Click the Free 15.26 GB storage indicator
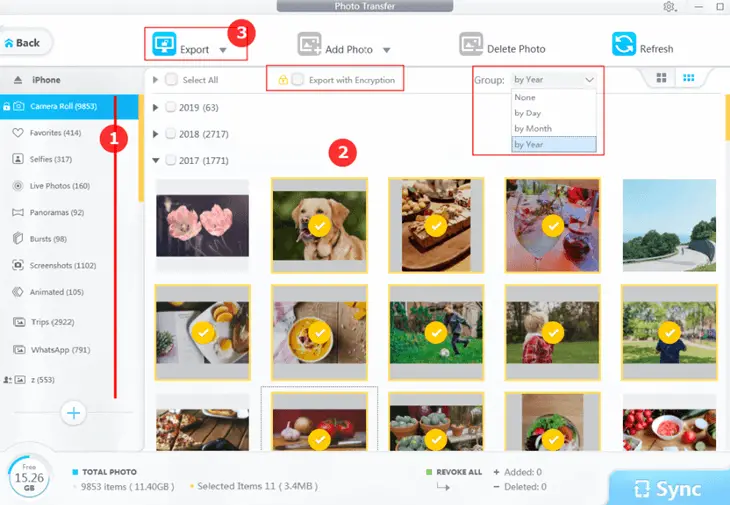This screenshot has height=506, width=730. 29,477
